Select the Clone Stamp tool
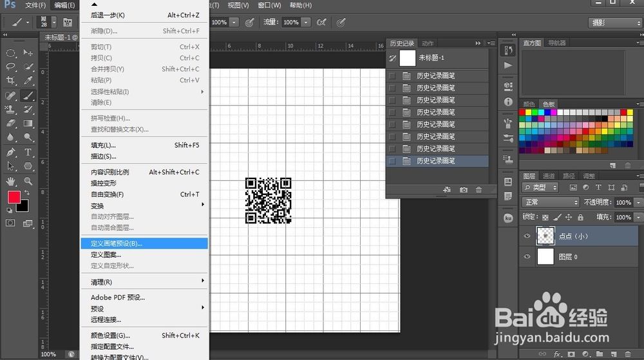Screen dimensions: 644x360 click(x=11, y=109)
